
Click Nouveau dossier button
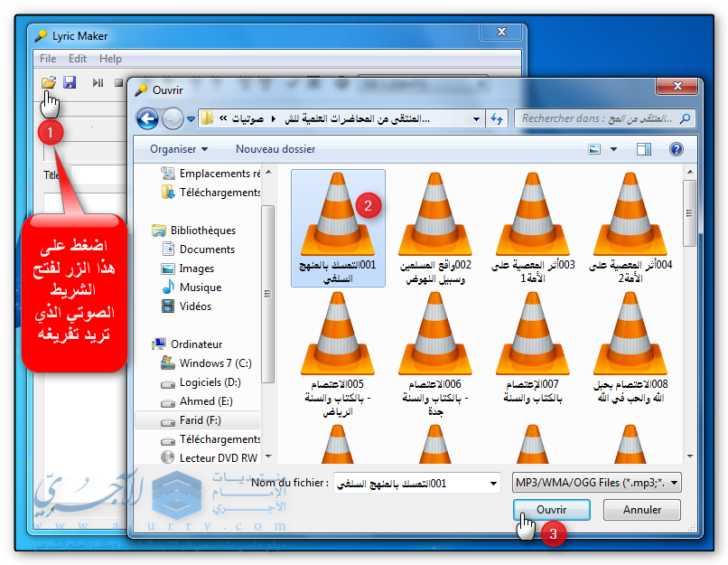click(x=275, y=149)
